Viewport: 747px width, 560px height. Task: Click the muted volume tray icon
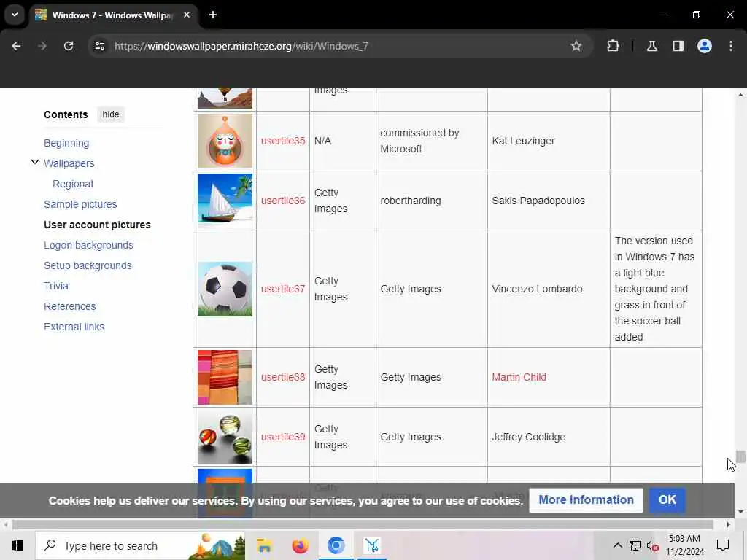coord(652,545)
